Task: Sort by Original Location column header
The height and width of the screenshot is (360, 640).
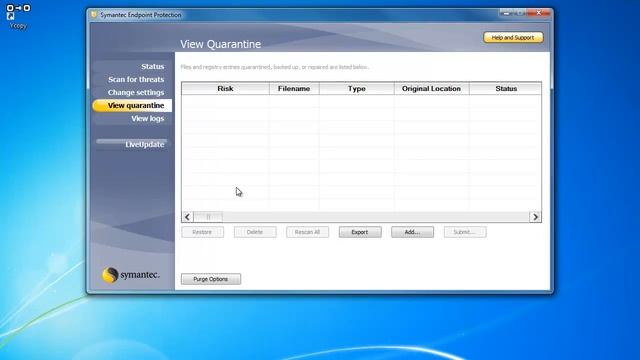Action: (431, 89)
